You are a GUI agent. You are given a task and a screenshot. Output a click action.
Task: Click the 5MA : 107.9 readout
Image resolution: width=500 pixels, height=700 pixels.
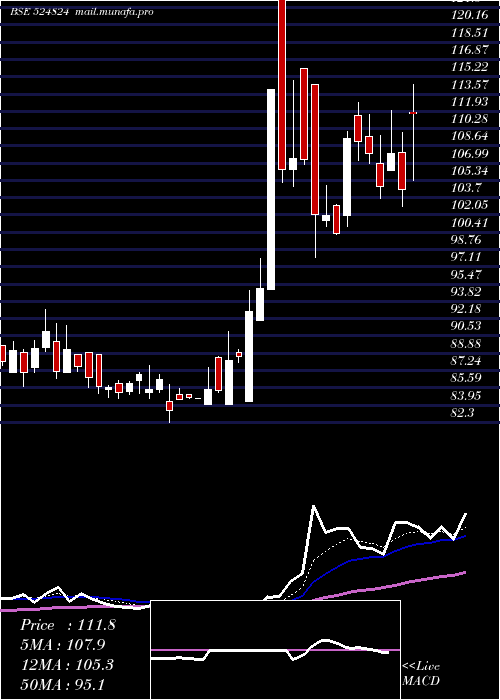click(63, 645)
